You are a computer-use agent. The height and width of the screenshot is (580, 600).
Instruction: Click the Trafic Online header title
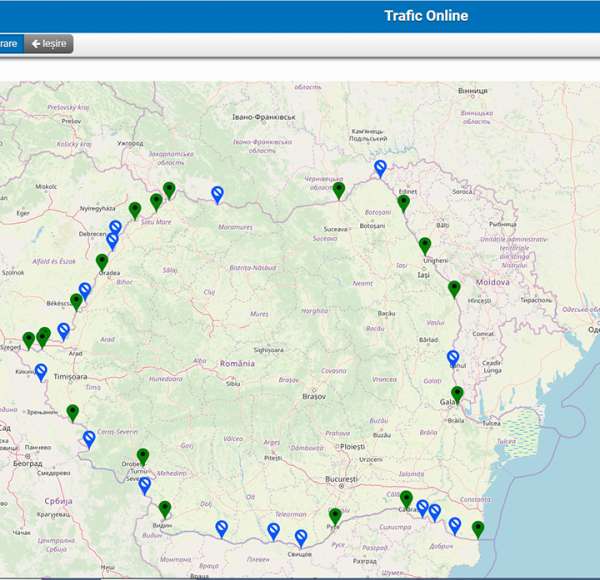(426, 16)
